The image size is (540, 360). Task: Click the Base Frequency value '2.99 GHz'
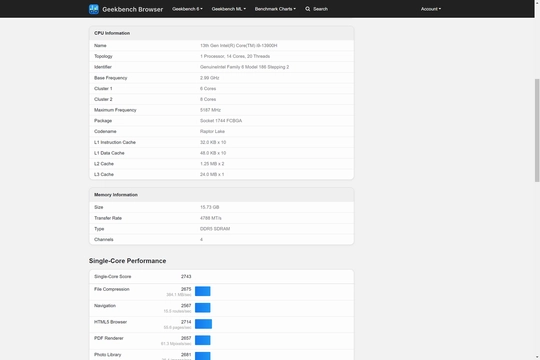click(209, 78)
